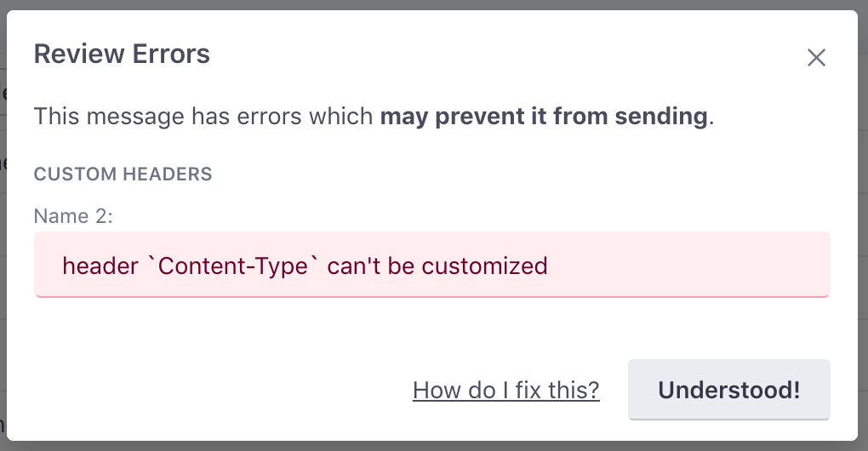Click the dimmed backdrop left of the dialog

click(3, 255)
